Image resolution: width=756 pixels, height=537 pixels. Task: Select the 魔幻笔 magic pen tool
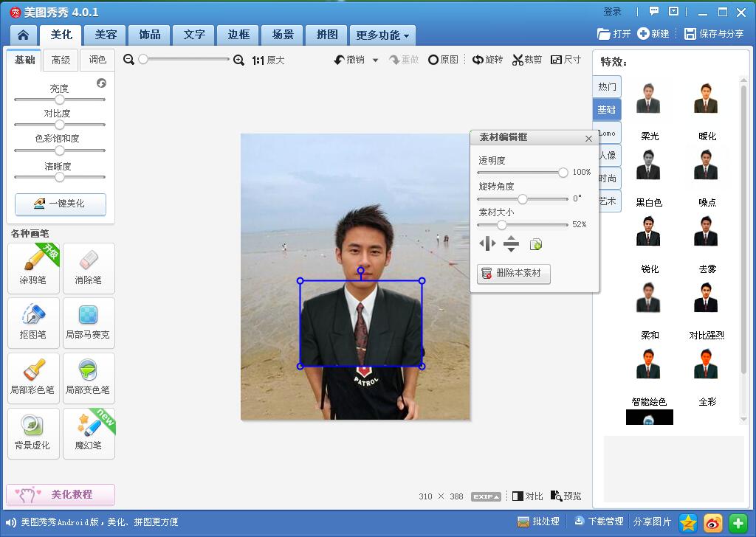pos(89,433)
